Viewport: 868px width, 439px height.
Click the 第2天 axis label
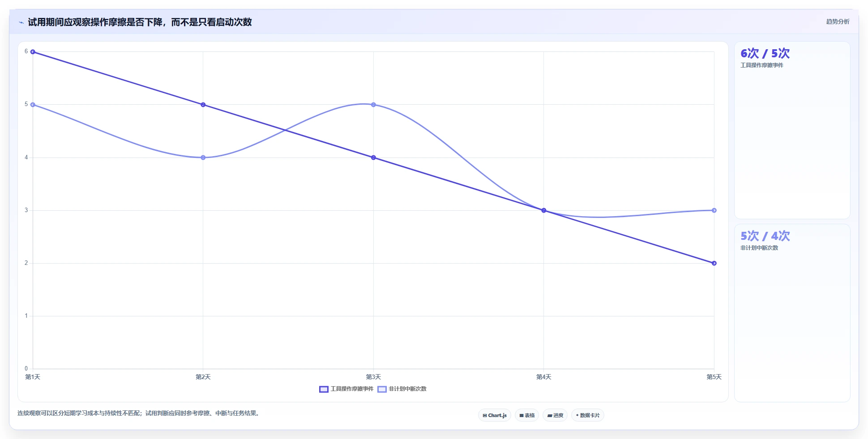[203, 377]
